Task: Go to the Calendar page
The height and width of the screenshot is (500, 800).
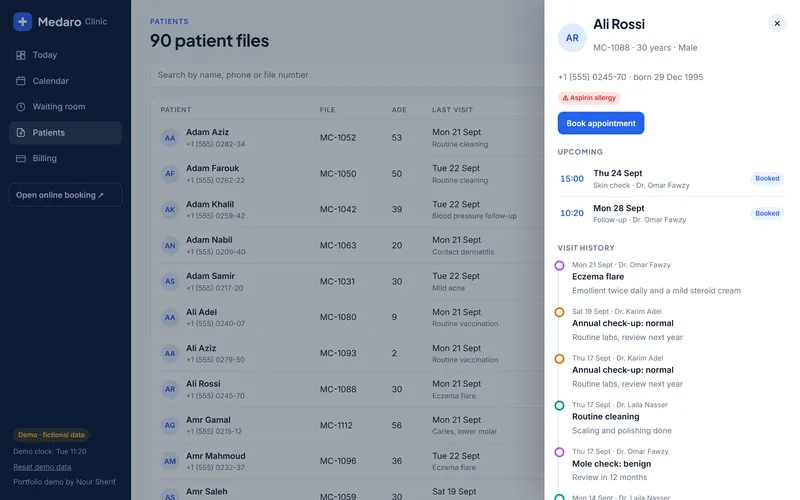Action: coord(65,81)
